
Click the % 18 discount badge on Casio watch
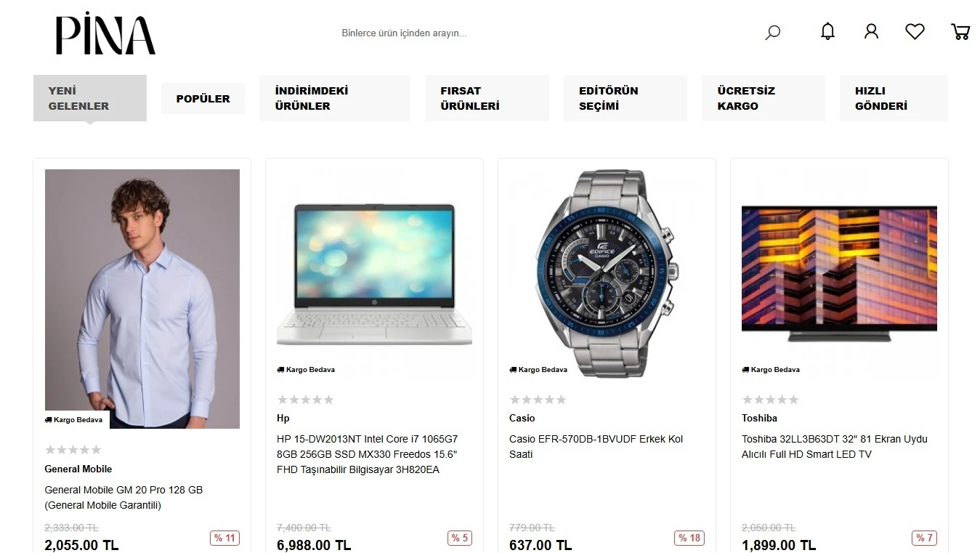(689, 538)
